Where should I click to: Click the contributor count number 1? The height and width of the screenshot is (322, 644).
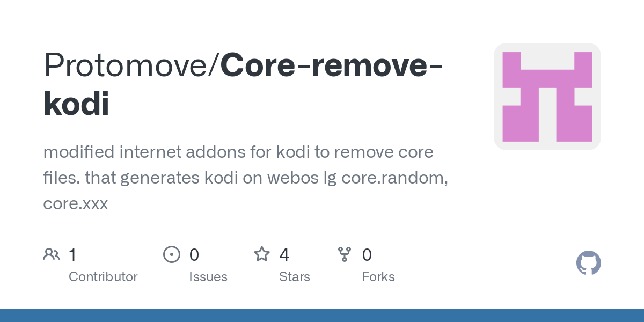(x=72, y=254)
